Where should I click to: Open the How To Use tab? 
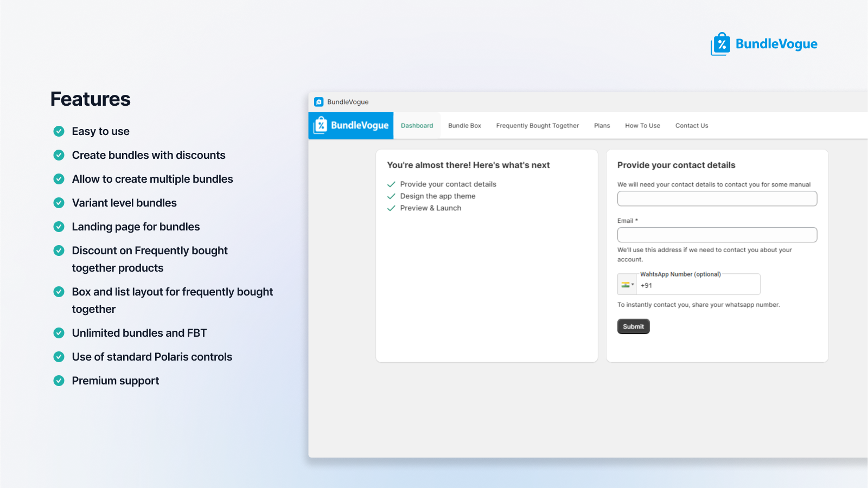643,126
